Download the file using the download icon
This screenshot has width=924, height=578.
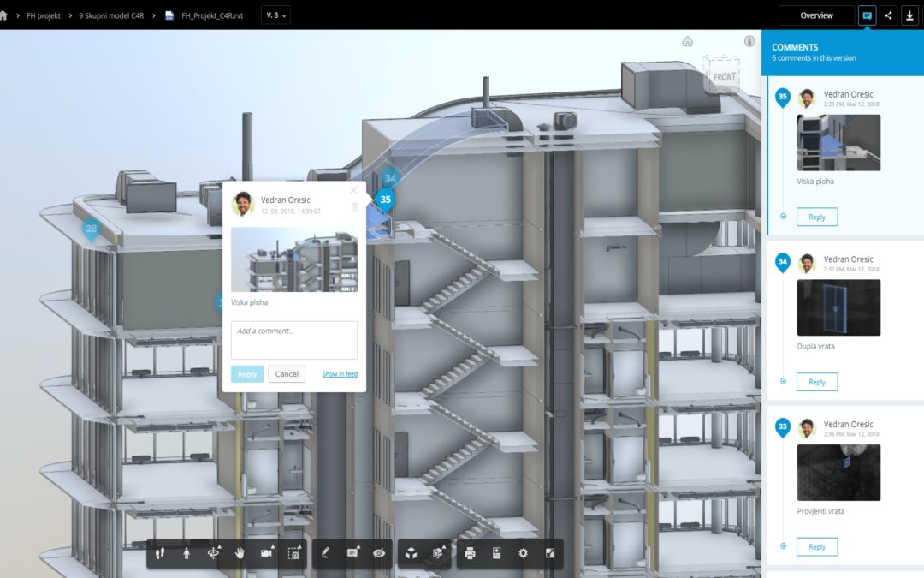[910, 15]
